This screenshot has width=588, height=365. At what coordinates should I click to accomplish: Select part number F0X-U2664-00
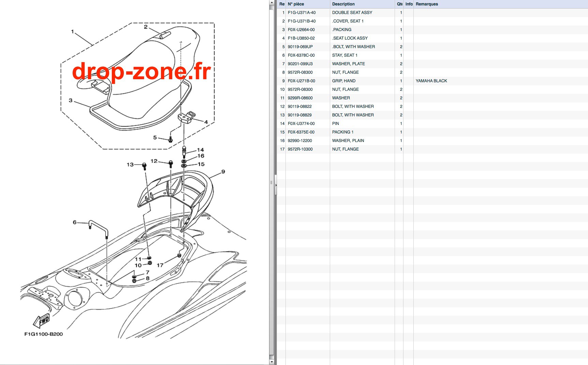[x=301, y=30]
